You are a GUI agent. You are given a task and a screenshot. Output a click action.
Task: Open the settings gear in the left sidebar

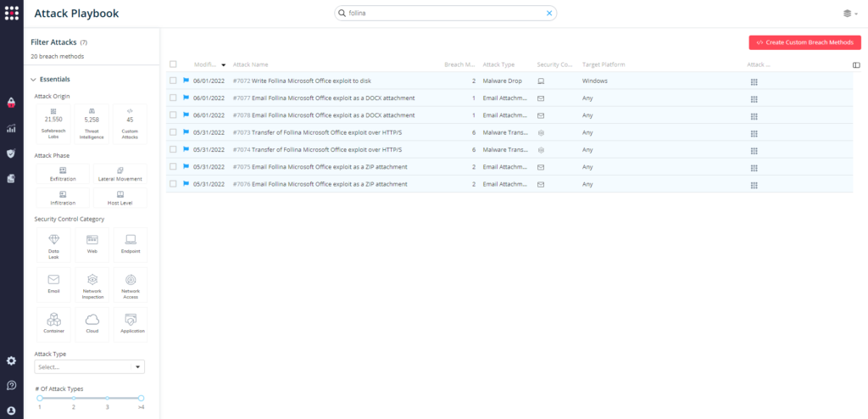[x=11, y=360]
